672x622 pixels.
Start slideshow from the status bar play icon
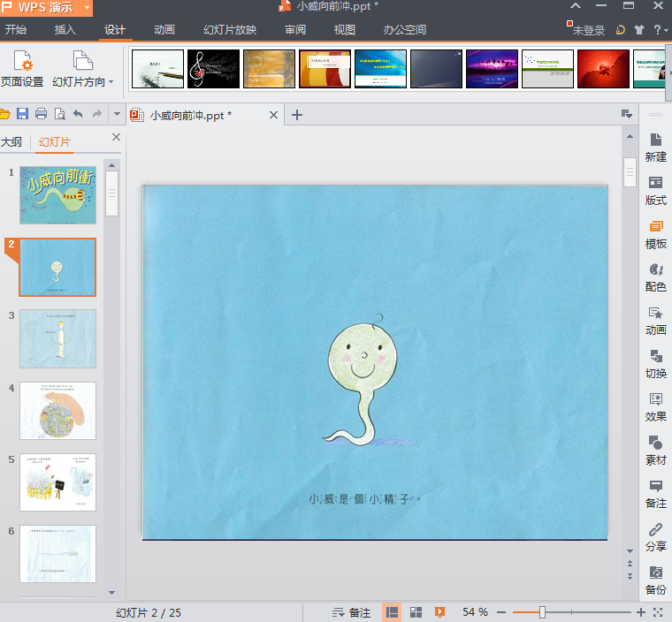[x=439, y=612]
